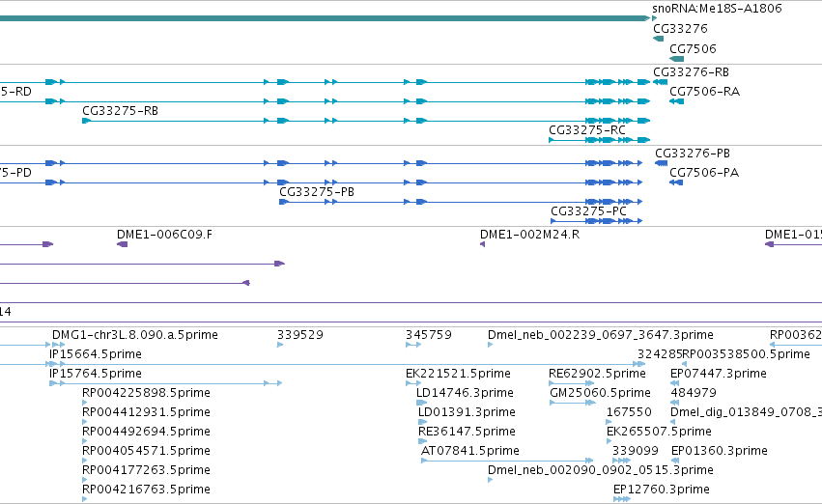Select the CG7506 gene label
The image size is (822, 504).
tap(693, 48)
